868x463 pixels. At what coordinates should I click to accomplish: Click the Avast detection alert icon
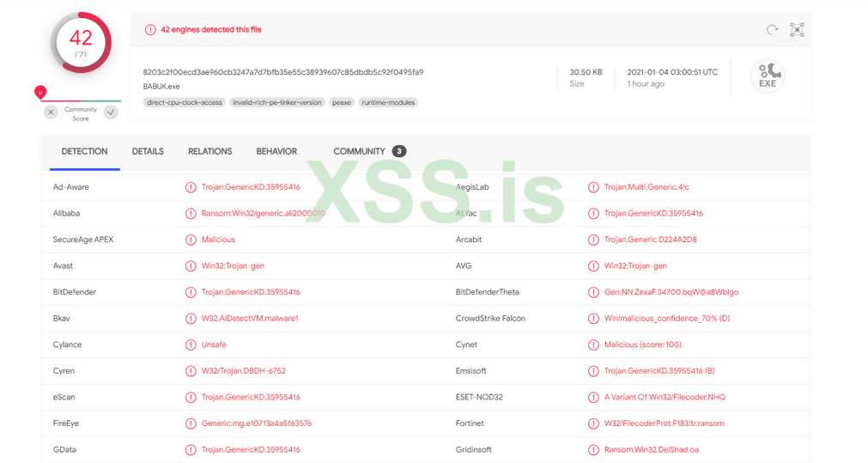191,265
